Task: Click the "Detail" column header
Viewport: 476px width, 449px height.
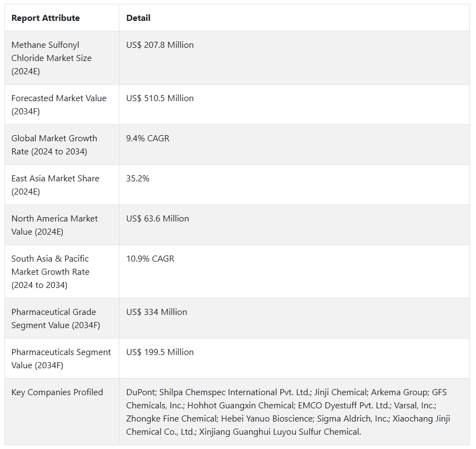Action: pos(139,18)
